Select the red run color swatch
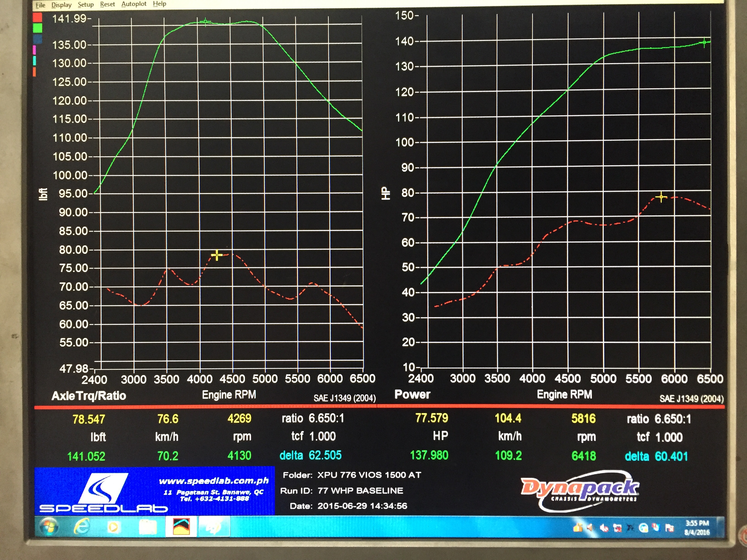This screenshot has height=560, width=747. click(37, 17)
